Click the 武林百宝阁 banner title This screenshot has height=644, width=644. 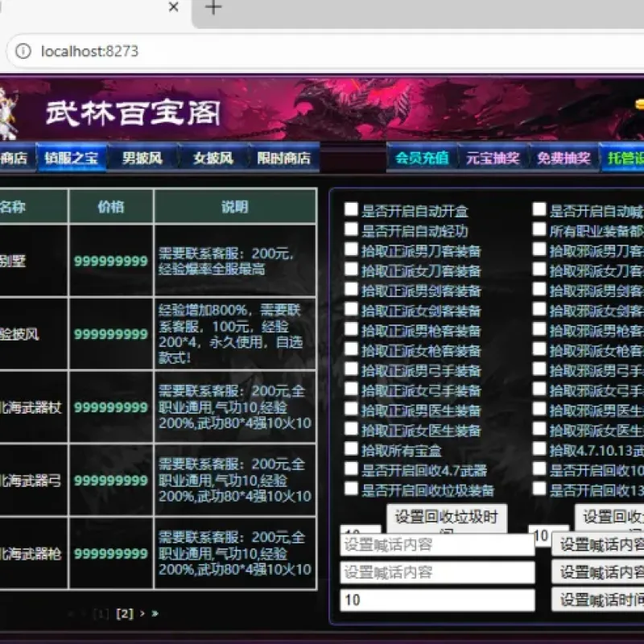133,113
